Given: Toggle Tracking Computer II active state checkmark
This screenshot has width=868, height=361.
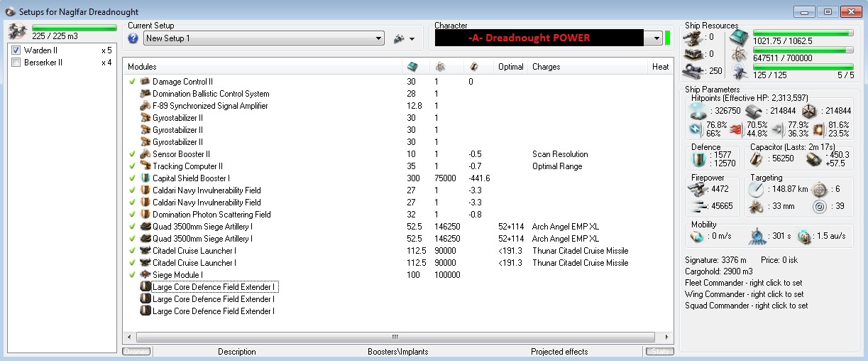Looking at the screenshot, I should (132, 166).
